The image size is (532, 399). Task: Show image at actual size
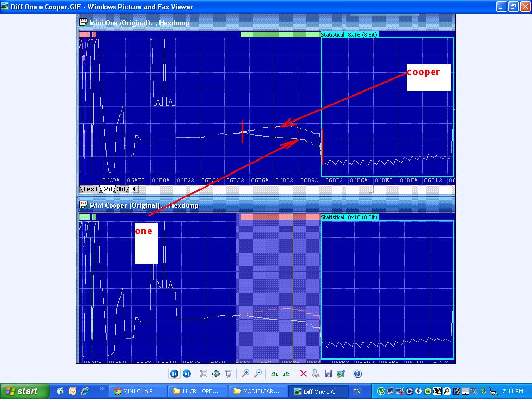click(216, 374)
